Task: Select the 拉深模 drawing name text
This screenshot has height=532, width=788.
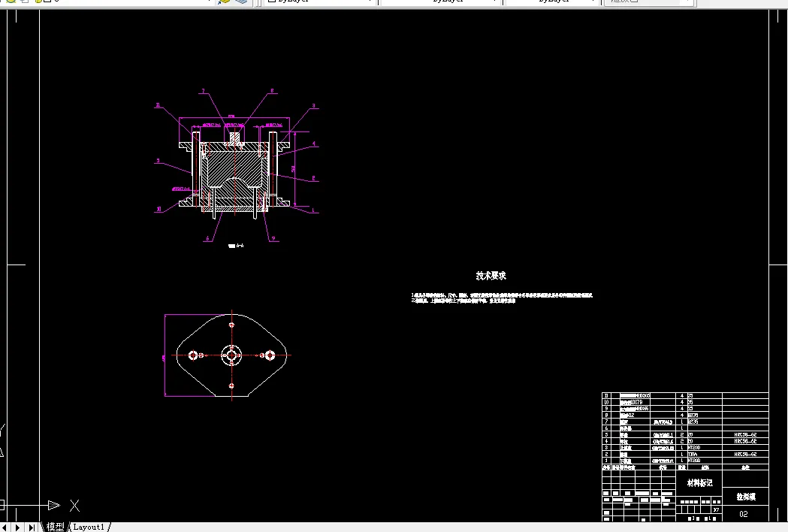Action: coord(746,497)
